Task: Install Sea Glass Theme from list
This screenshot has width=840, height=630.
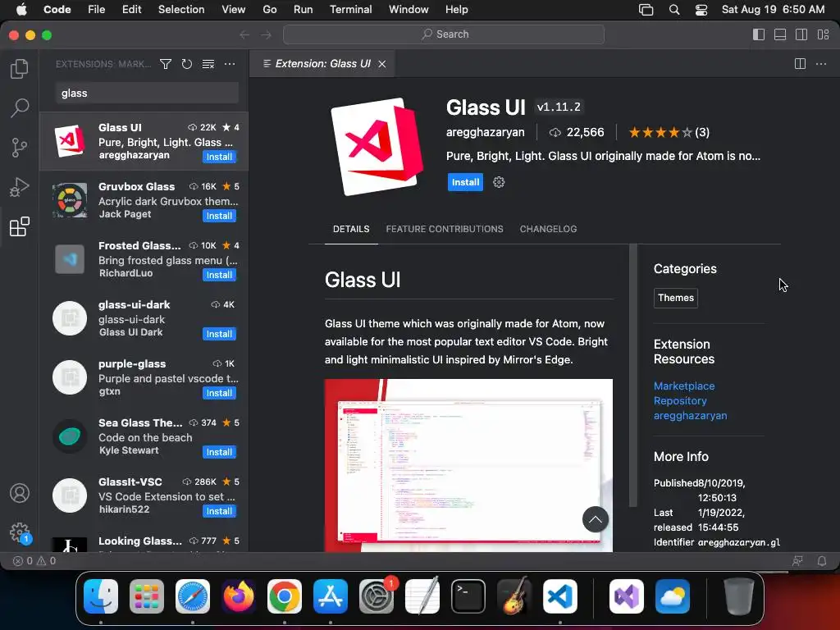Action: click(219, 452)
